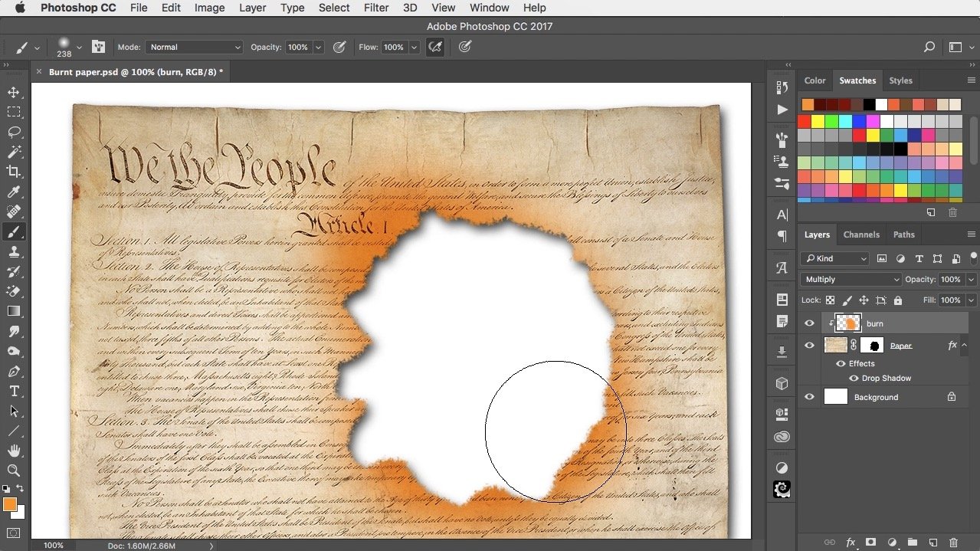Open the layer Opacity dropdown arrow
This screenshot has width=980, height=551.
point(972,280)
